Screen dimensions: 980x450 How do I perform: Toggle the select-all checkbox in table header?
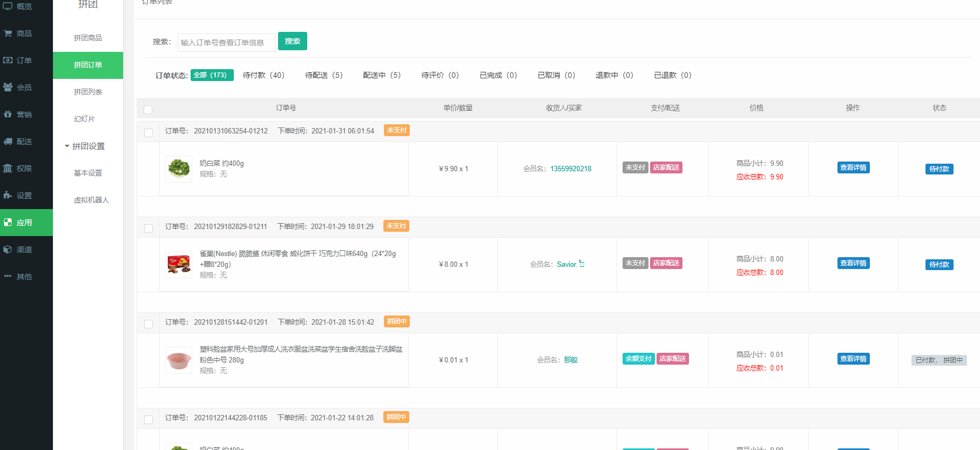pyautogui.click(x=148, y=109)
